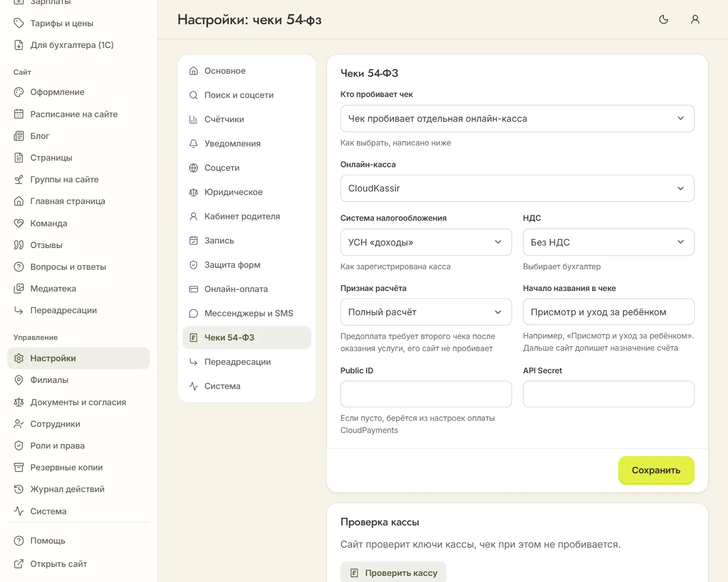The image size is (728, 582).
Task: Edit the Начало названия в чеке field
Action: [609, 312]
